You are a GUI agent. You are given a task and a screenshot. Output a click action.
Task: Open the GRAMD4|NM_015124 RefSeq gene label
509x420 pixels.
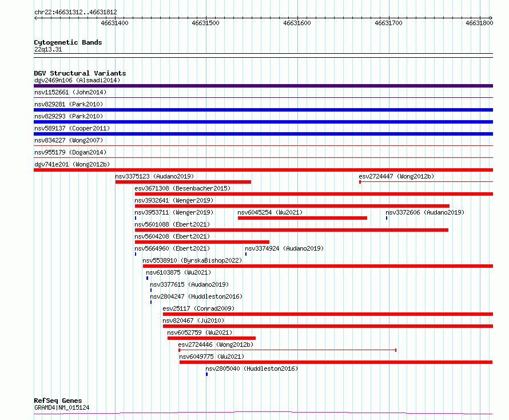tap(62, 407)
